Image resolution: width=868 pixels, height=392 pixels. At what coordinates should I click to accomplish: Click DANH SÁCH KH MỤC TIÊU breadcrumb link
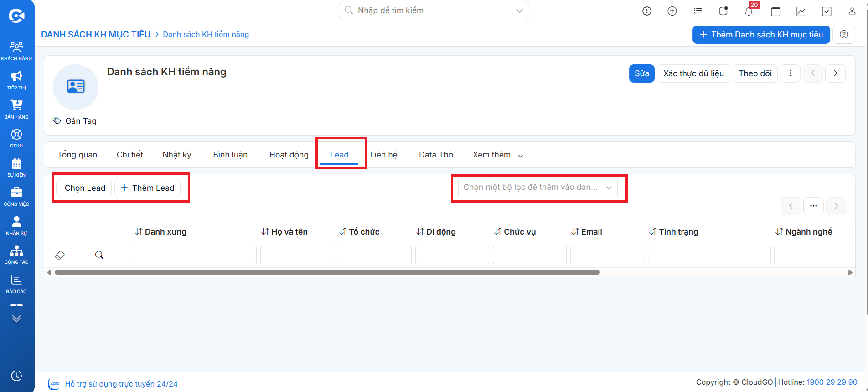point(96,35)
